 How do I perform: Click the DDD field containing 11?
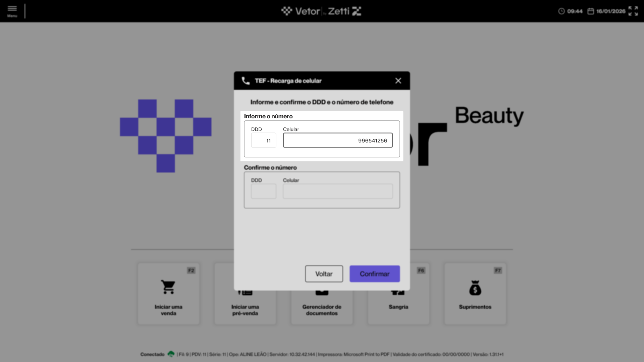pyautogui.click(x=264, y=140)
